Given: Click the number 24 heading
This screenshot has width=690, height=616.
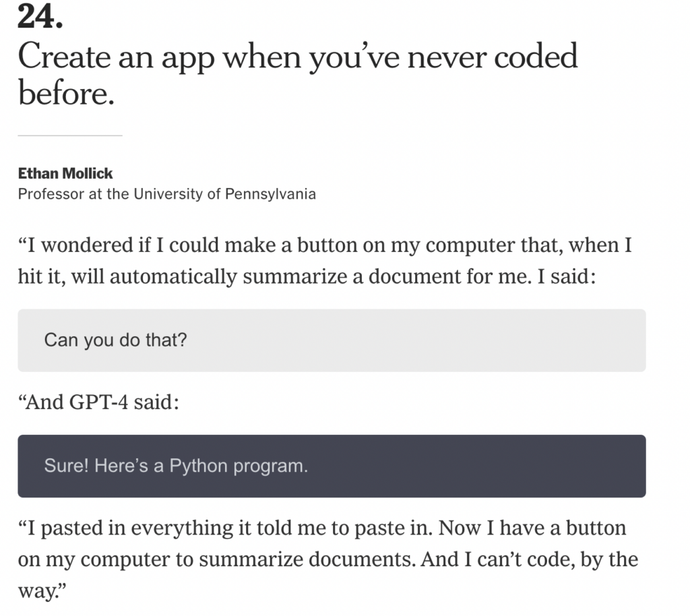Looking at the screenshot, I should coord(40,17).
